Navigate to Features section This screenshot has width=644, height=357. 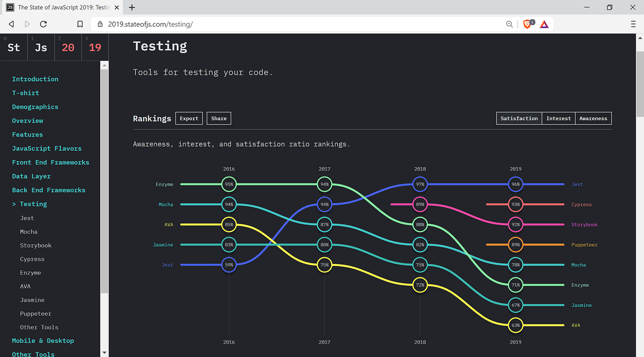click(27, 134)
